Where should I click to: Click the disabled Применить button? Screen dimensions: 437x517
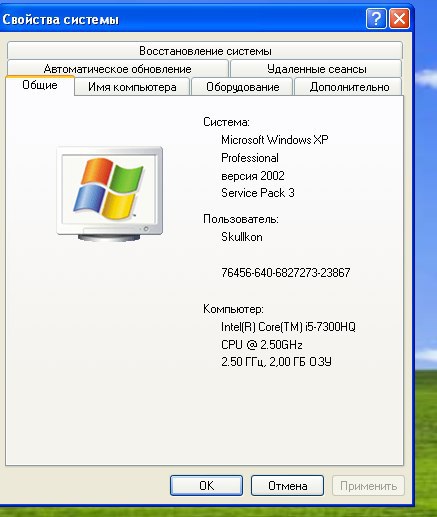[x=368, y=485]
